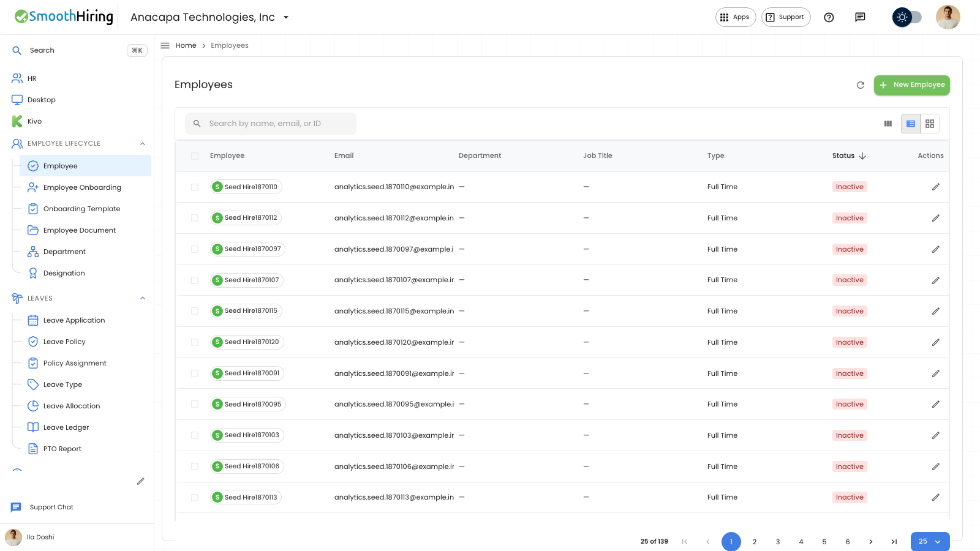Open the Leave Ledger menu item
The width and height of the screenshot is (980, 551).
click(66, 427)
